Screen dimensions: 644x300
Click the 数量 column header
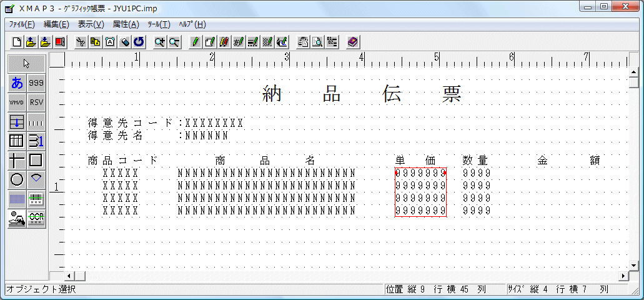[475, 160]
